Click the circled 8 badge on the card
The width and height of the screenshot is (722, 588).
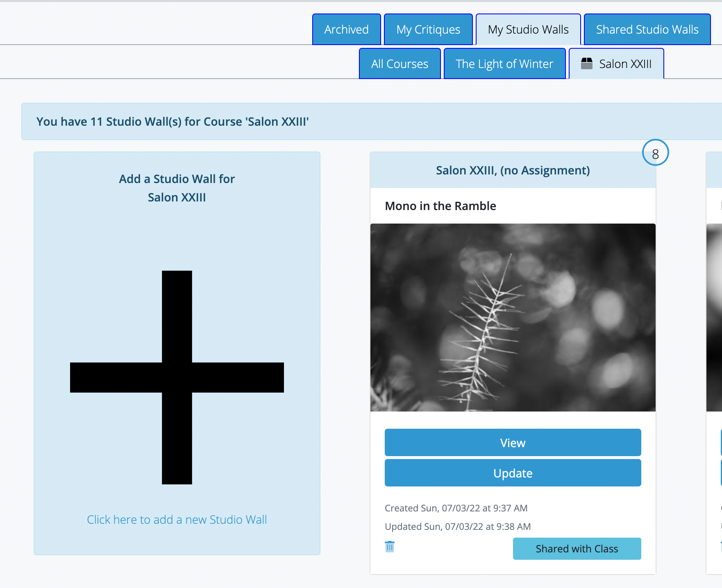[x=655, y=153]
